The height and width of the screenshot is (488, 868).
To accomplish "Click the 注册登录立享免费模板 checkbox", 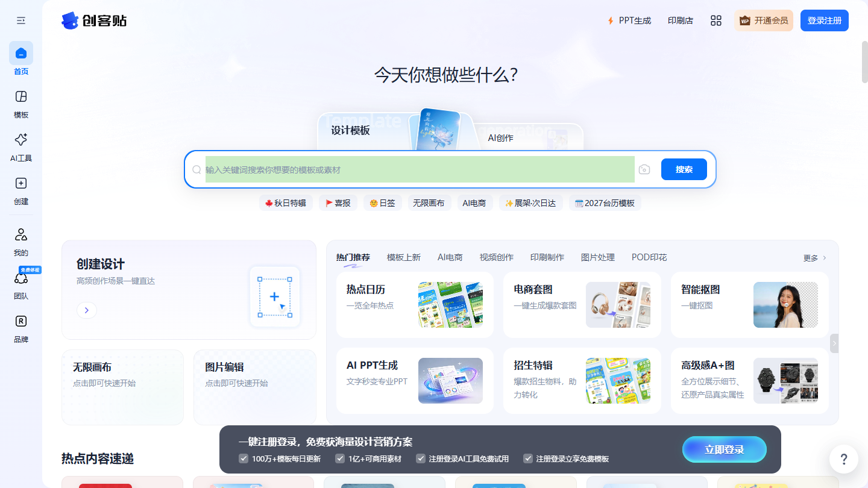I will pyautogui.click(x=528, y=458).
